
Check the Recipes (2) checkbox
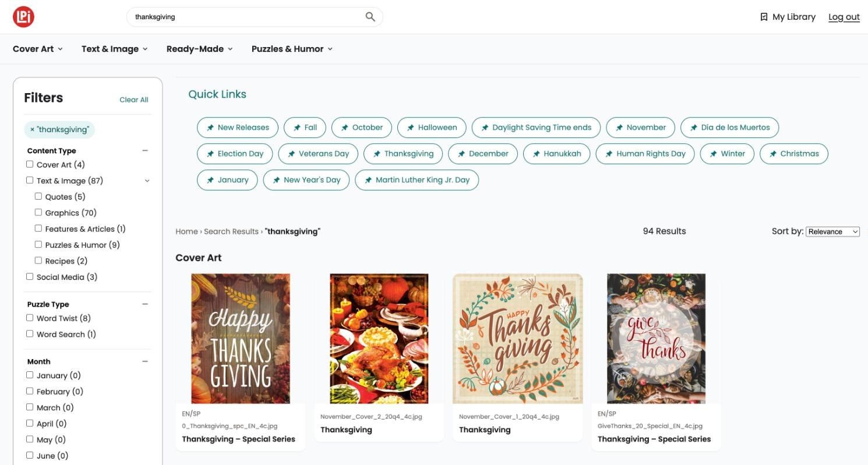point(38,260)
